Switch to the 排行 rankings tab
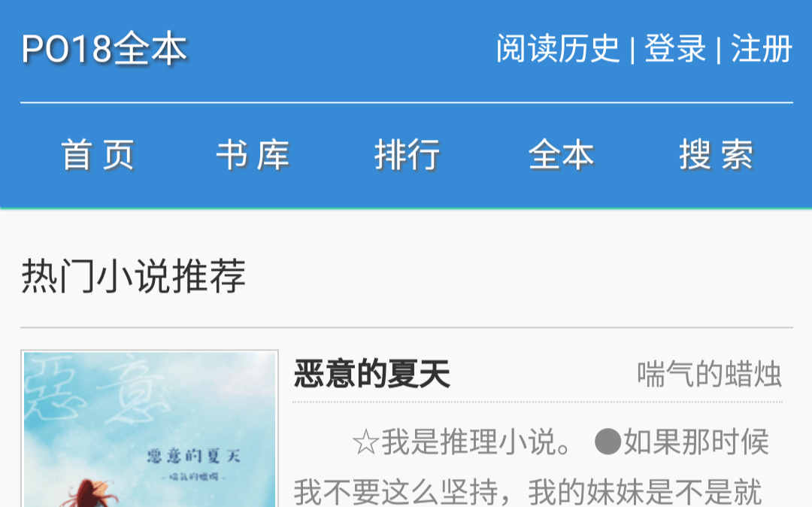The image size is (812, 507). click(x=407, y=155)
